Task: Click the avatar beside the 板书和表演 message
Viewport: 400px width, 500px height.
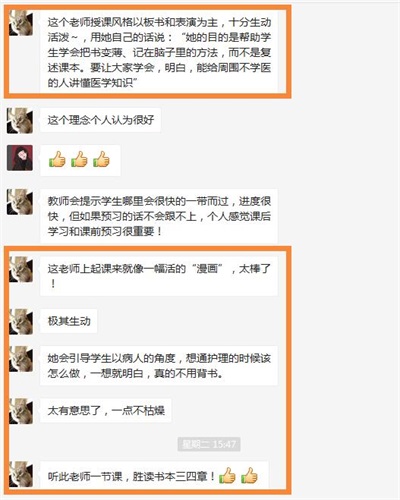Action: point(21,23)
